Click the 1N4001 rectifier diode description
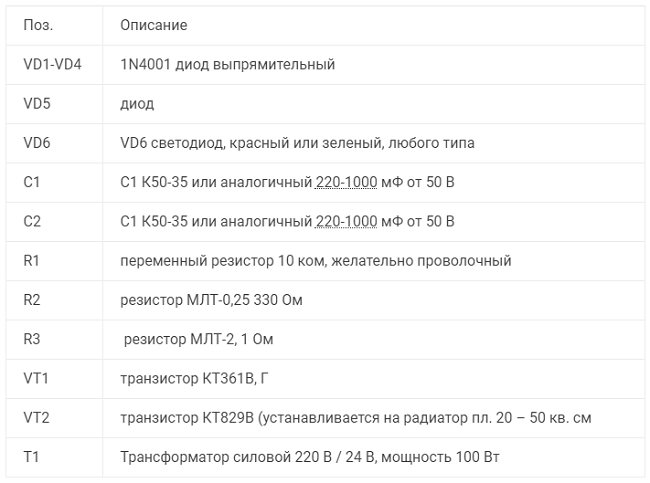The height and width of the screenshot is (483, 650). [x=226, y=64]
